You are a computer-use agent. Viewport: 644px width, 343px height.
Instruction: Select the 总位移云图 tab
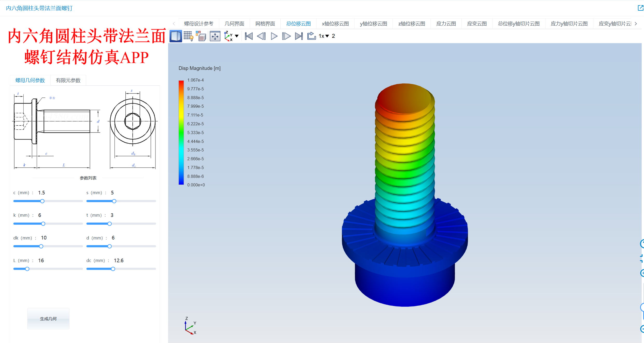coord(298,24)
